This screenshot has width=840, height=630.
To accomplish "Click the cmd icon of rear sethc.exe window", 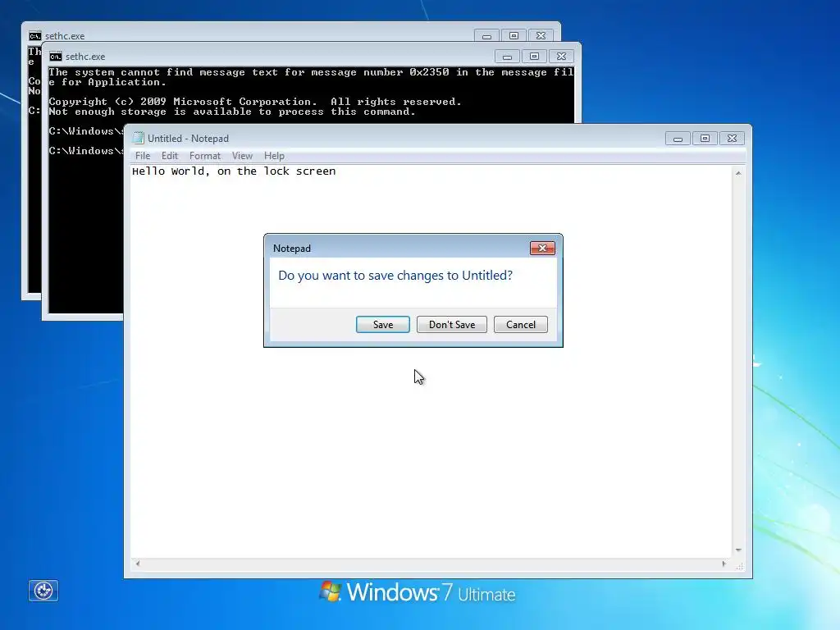I will (34, 36).
